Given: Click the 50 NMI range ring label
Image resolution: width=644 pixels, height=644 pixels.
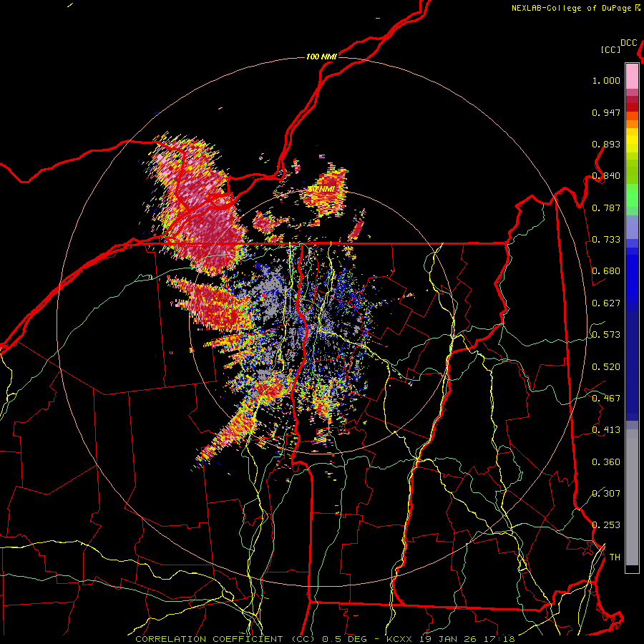Looking at the screenshot, I should pyautogui.click(x=321, y=190).
